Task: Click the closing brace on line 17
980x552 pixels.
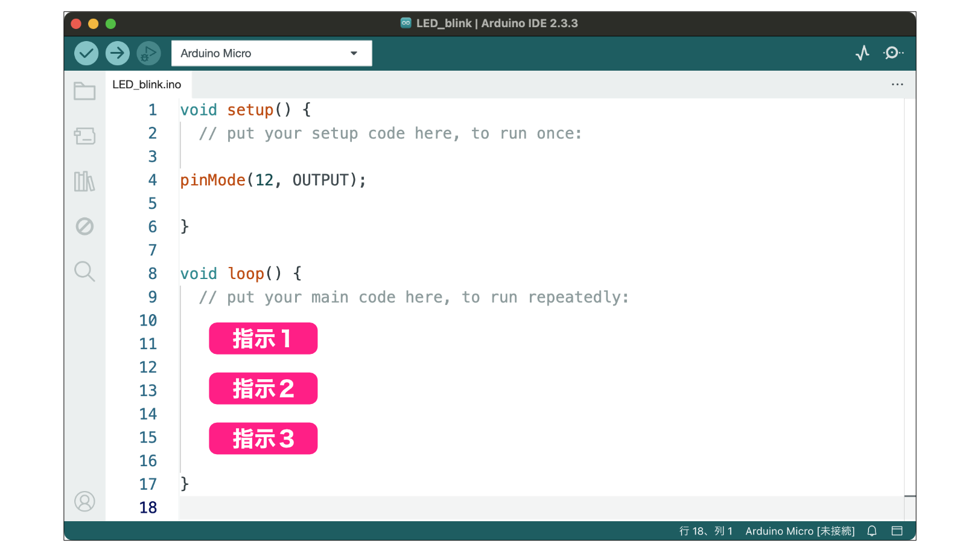Action: (185, 484)
